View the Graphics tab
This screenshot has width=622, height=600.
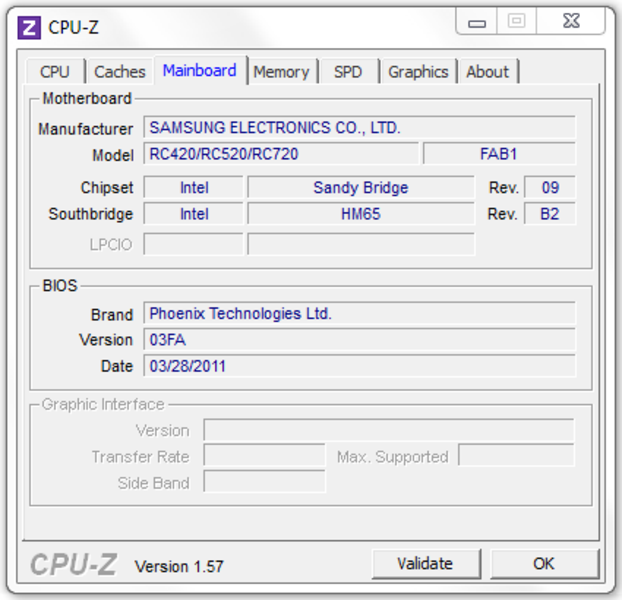(x=418, y=72)
